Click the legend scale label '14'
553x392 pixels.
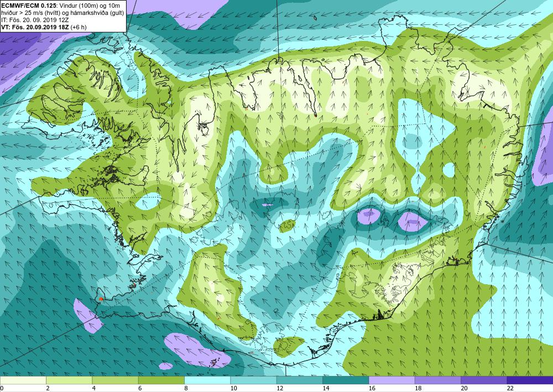tap(326, 388)
